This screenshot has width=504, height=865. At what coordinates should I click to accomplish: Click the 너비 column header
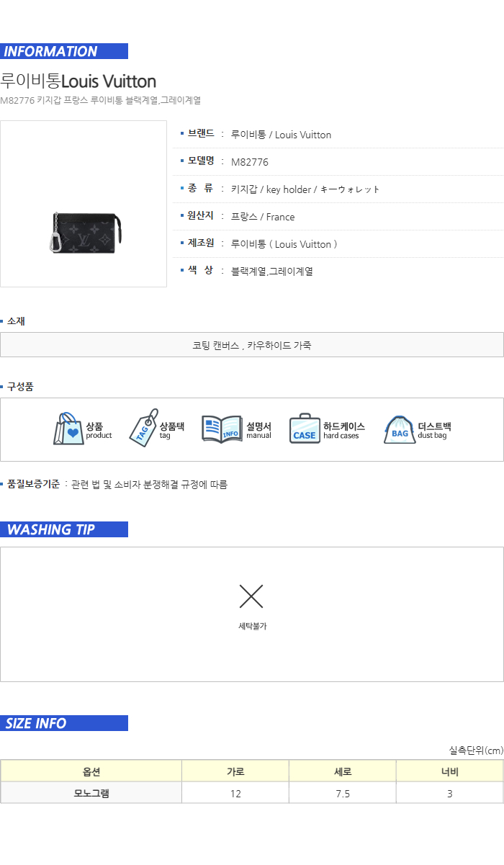tap(450, 771)
